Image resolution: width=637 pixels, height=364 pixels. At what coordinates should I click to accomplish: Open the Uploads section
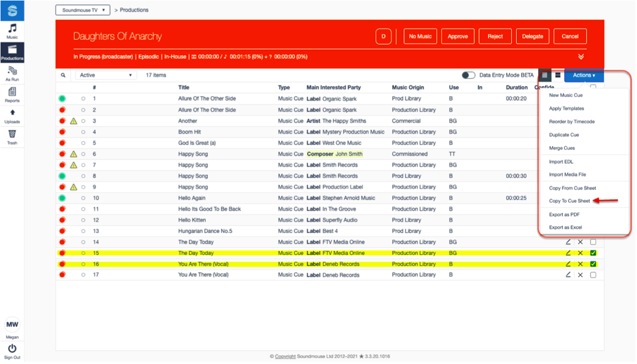click(x=12, y=116)
